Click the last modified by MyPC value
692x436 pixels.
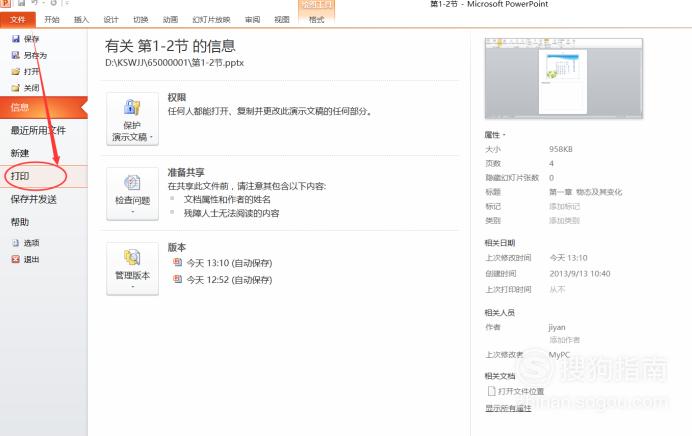point(559,355)
